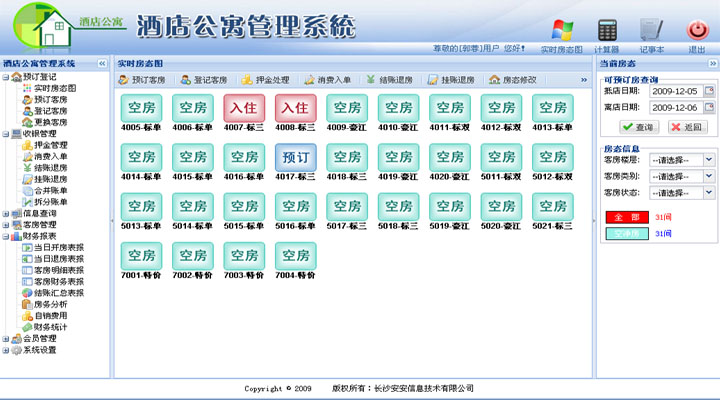
Task: Click the 抵店日期 date field
Action: point(676,91)
